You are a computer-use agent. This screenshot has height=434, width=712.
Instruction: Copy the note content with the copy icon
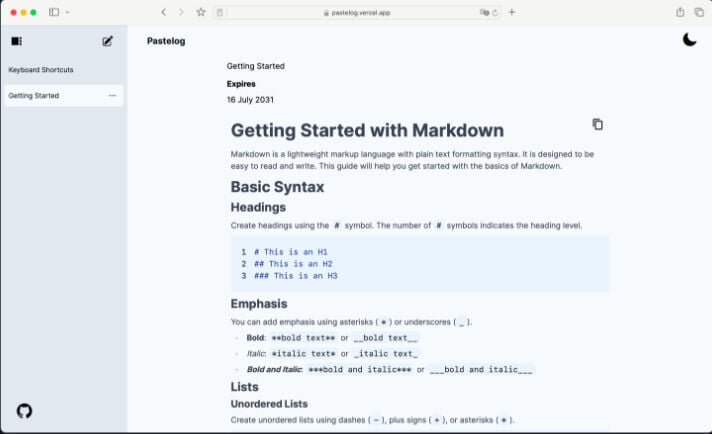click(x=597, y=124)
